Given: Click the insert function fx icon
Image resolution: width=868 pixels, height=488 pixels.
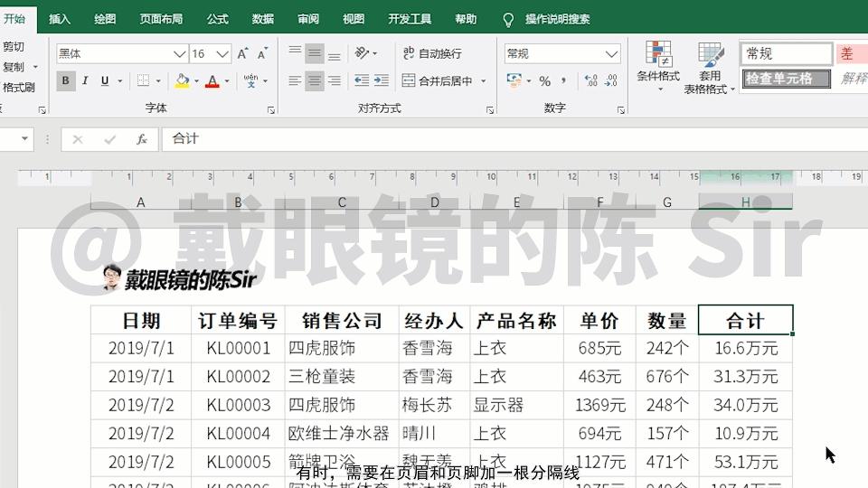Looking at the screenshot, I should [x=142, y=139].
